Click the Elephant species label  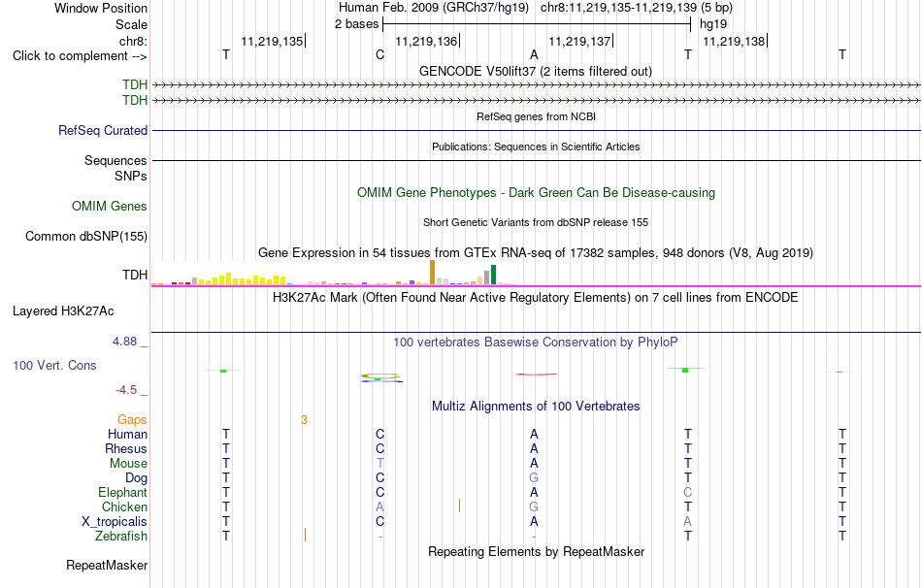[123, 492]
